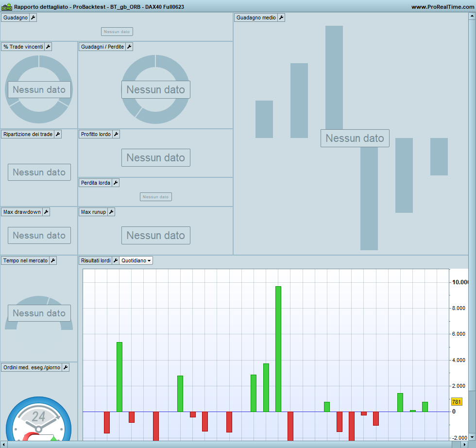This screenshot has width=476, height=448.
Task: Click the 4.000 axis label
Action: [x=459, y=360]
